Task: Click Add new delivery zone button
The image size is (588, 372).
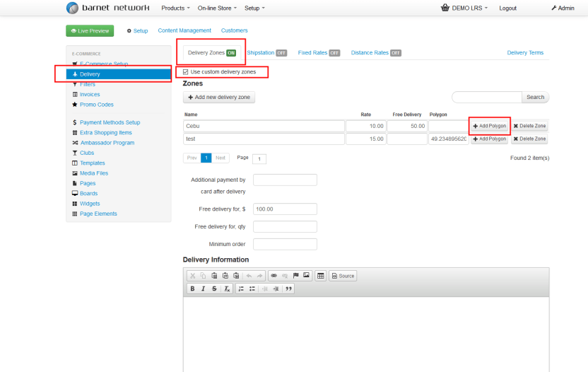Action: coord(219,97)
